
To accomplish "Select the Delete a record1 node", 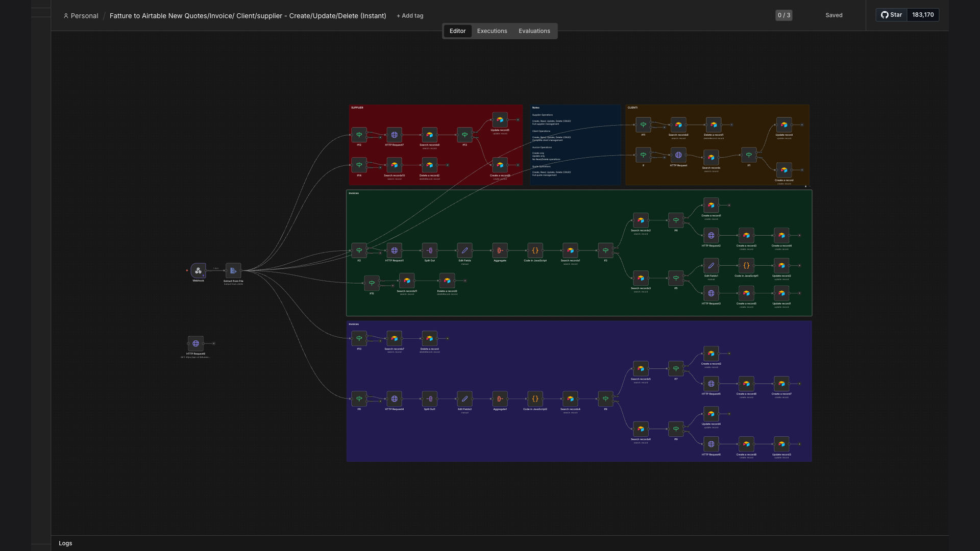I will pos(714,124).
